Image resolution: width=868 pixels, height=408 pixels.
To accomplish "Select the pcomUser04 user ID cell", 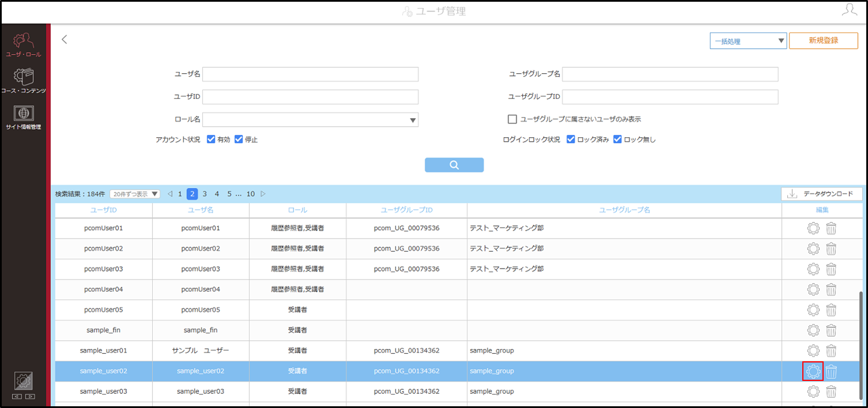I will pos(104,289).
